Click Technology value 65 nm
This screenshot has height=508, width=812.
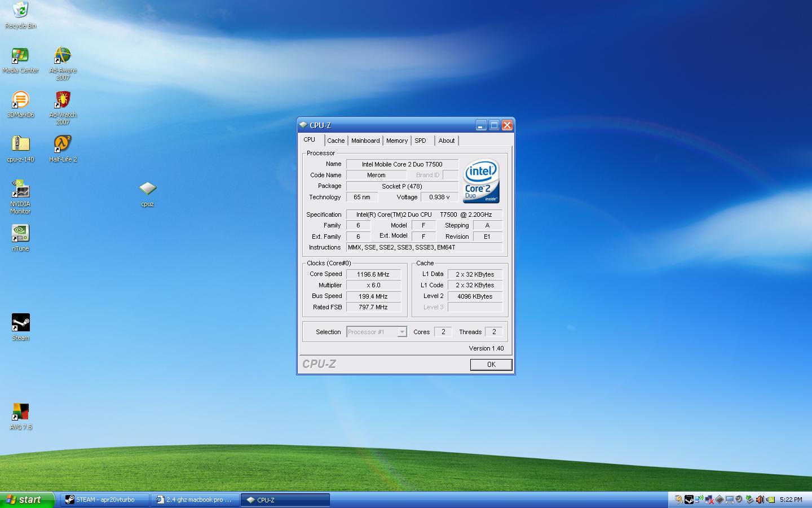[x=362, y=197]
